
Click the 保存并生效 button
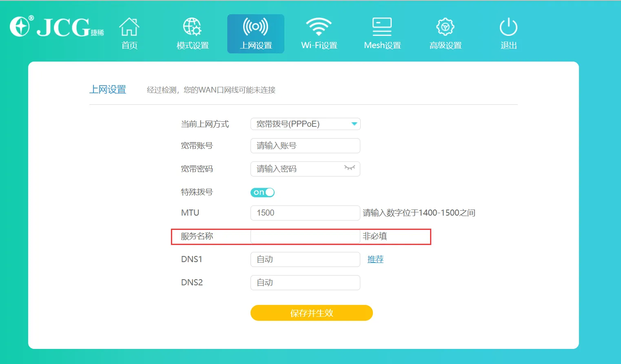[312, 313]
